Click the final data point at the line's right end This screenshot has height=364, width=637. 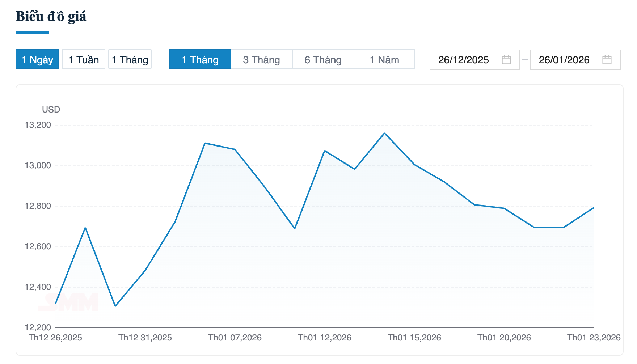[x=594, y=208]
